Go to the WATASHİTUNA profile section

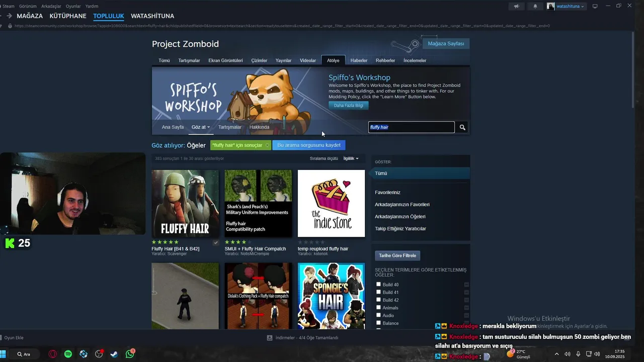pos(152,16)
